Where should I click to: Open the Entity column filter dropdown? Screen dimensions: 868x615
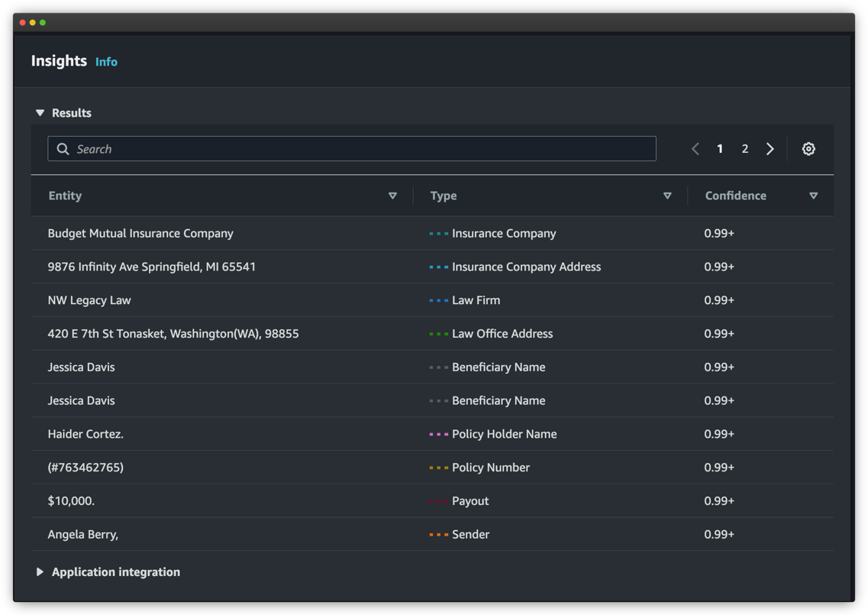pos(393,196)
